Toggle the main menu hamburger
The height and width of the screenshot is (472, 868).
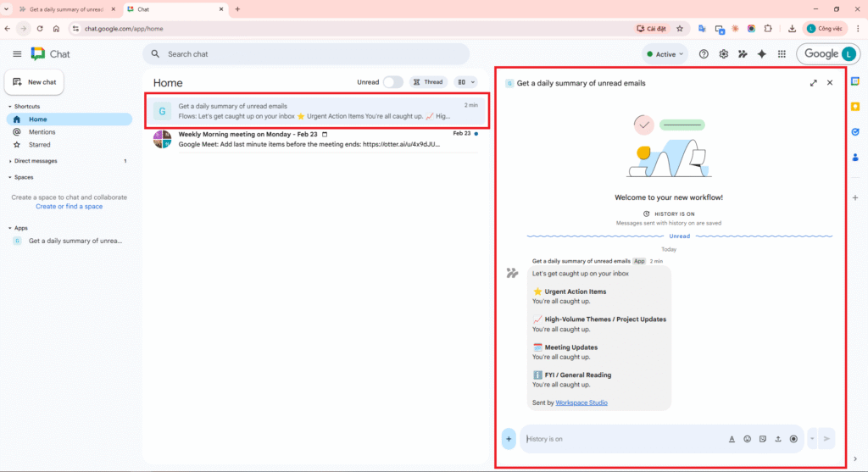pos(17,54)
